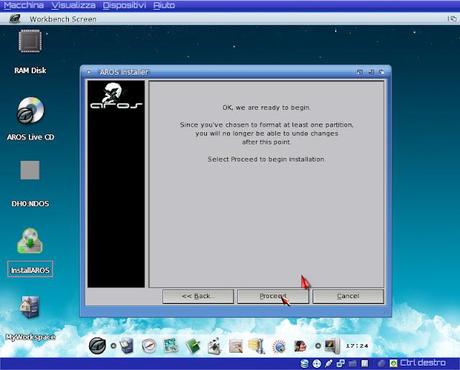Click the network status icon in VirtualBox status bar
Image resolution: width=460 pixels, height=370 pixels.
pos(341,363)
